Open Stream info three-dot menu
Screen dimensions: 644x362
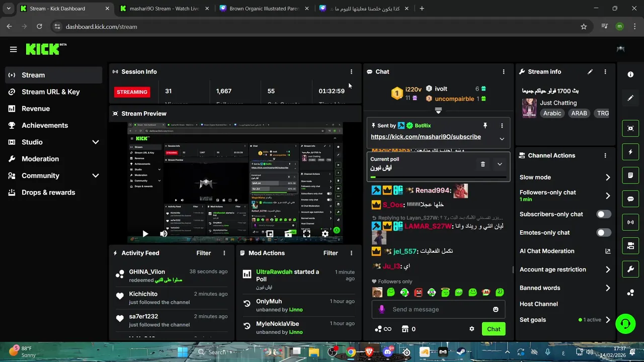tap(605, 72)
